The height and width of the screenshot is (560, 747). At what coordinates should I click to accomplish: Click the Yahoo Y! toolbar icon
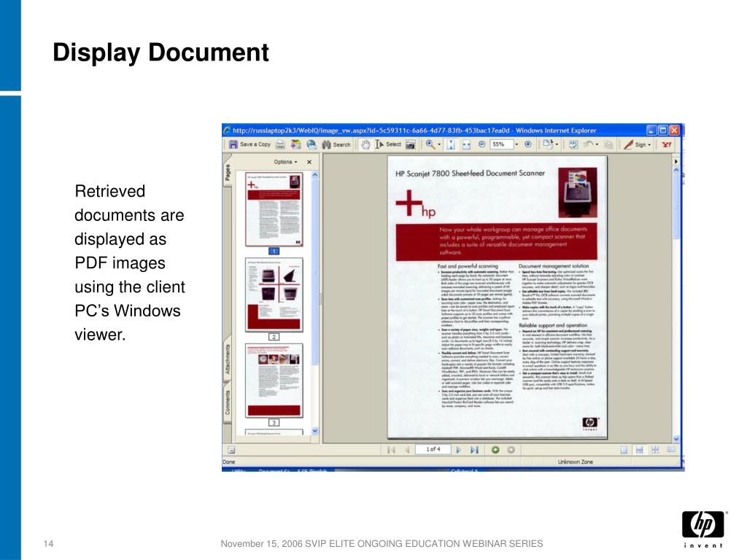(x=667, y=144)
